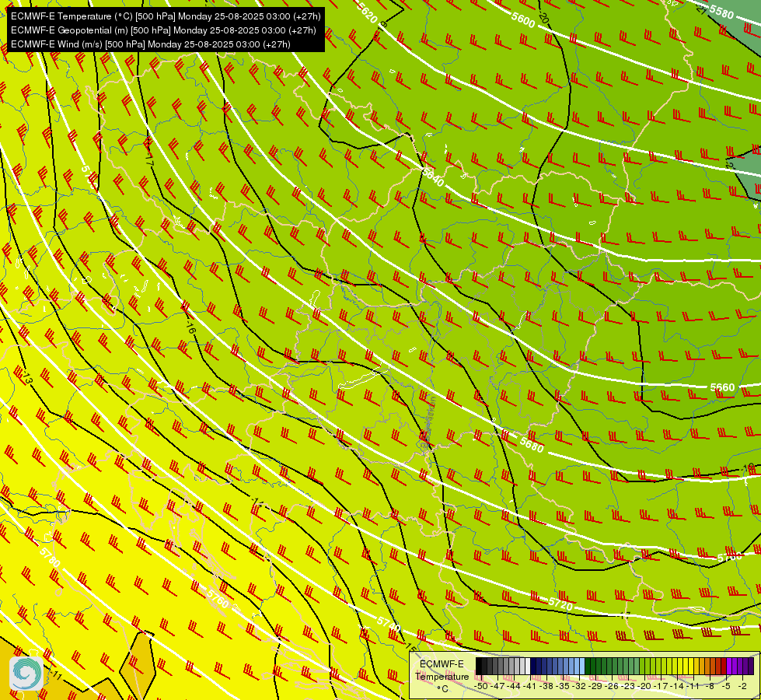Click the red swatch above -8 in legend
The image size is (761, 700).
pyautogui.click(x=713, y=666)
